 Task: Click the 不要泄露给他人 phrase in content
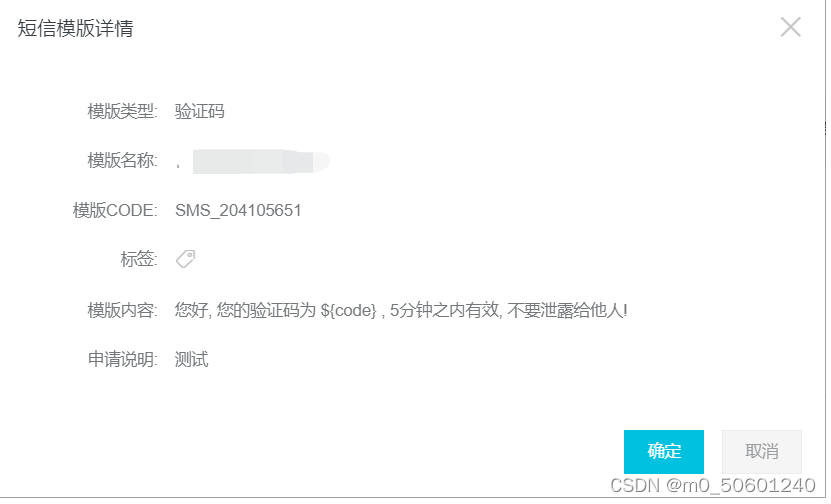click(x=565, y=310)
